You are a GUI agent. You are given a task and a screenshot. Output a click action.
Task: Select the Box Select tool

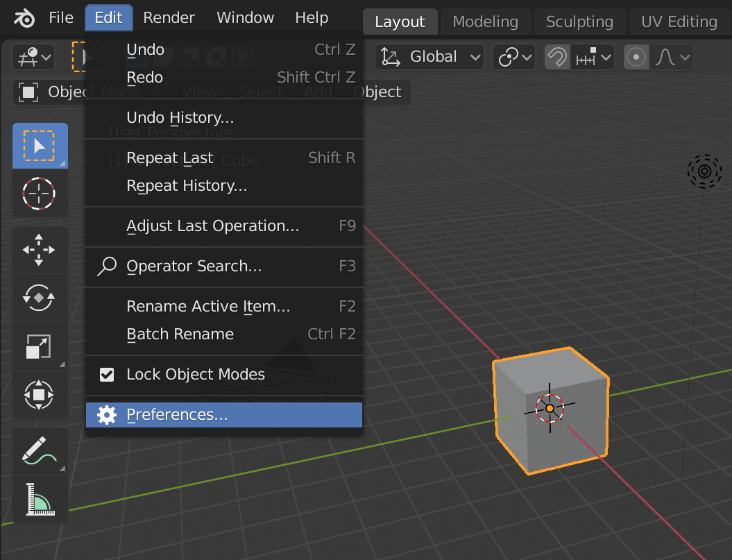point(40,145)
